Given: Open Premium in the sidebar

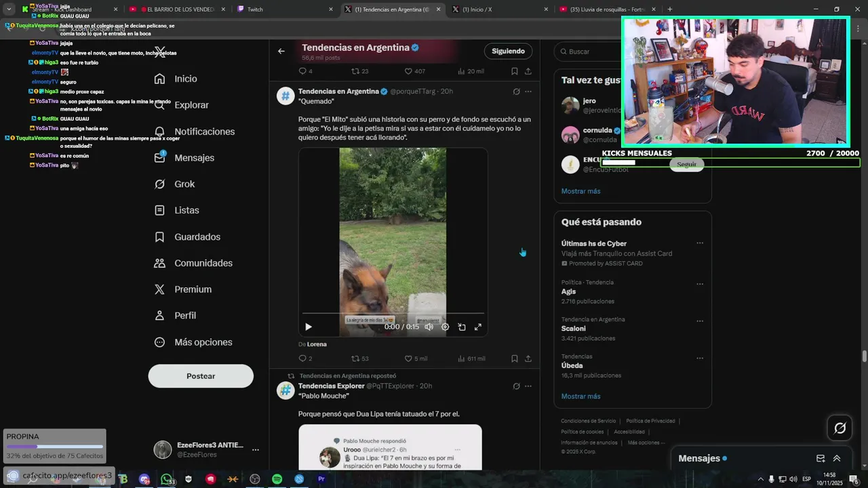Looking at the screenshot, I should (183, 289).
